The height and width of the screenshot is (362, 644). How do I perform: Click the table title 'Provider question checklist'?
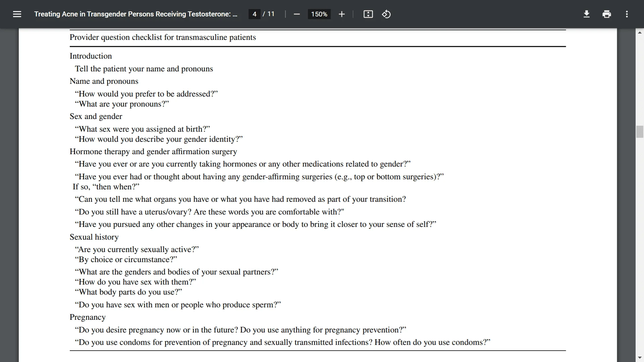(163, 37)
